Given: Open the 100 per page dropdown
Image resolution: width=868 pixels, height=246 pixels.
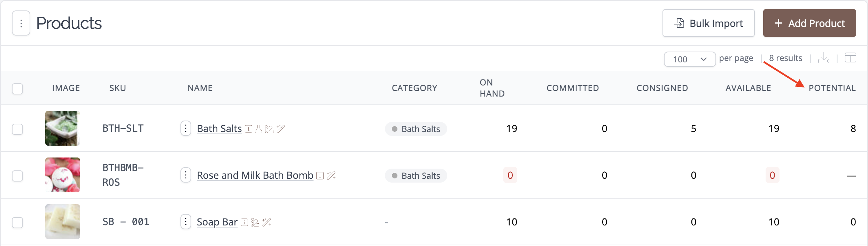Looking at the screenshot, I should [x=689, y=59].
